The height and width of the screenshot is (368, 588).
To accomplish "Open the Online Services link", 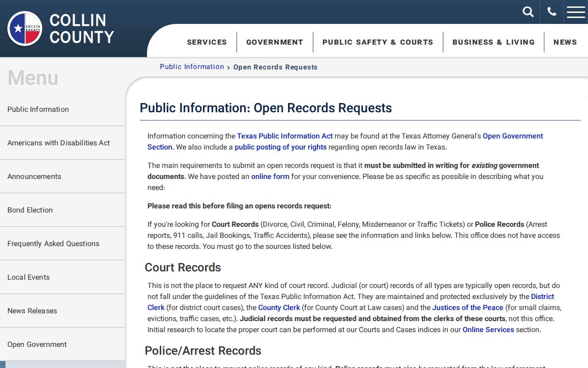I will tap(488, 330).
